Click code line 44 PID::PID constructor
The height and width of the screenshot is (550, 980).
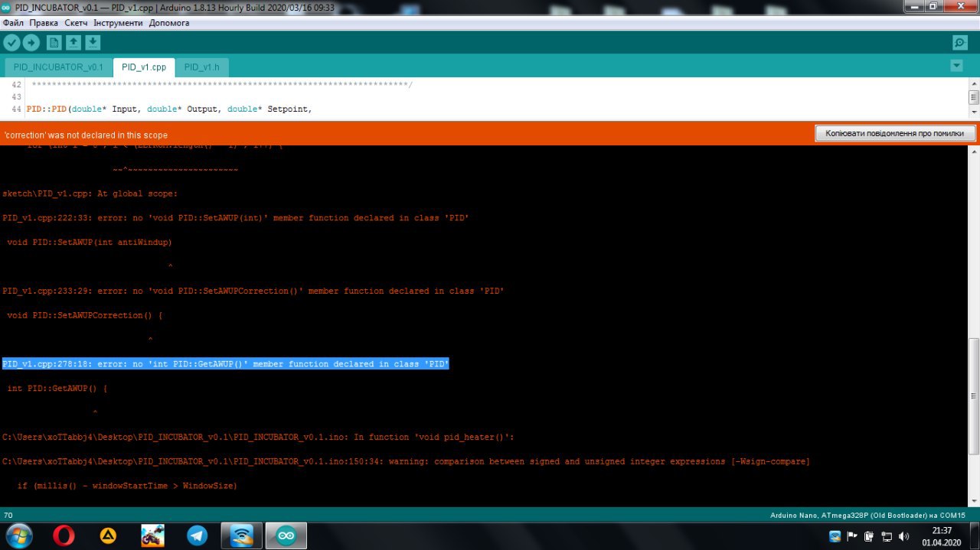169,109
